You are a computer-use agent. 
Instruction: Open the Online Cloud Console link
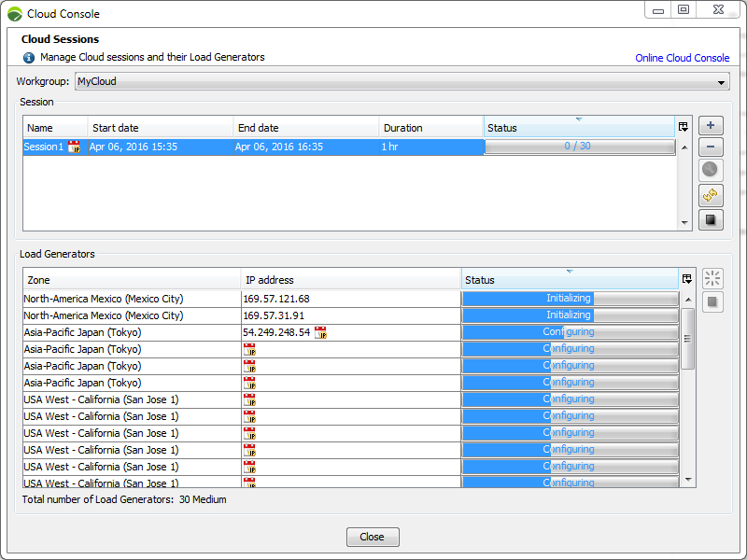click(682, 58)
